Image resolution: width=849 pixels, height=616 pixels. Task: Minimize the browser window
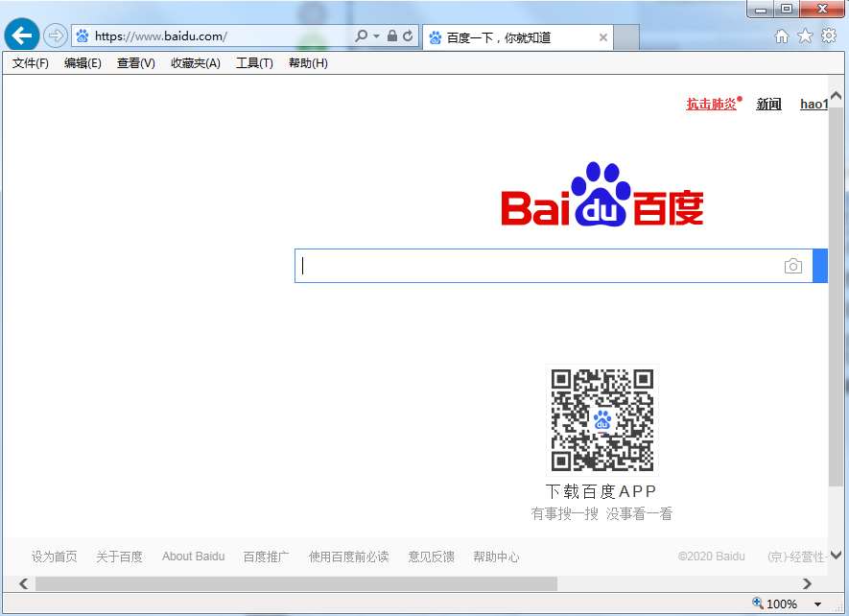(x=761, y=10)
